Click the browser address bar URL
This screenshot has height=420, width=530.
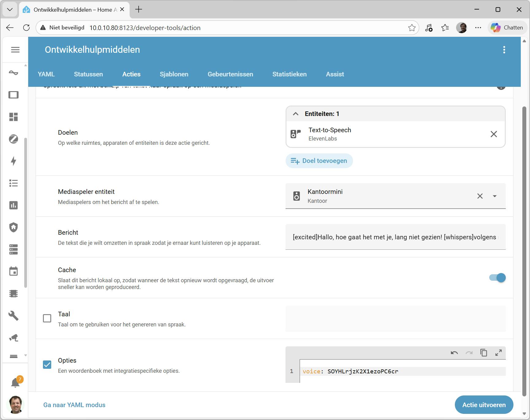click(x=145, y=28)
